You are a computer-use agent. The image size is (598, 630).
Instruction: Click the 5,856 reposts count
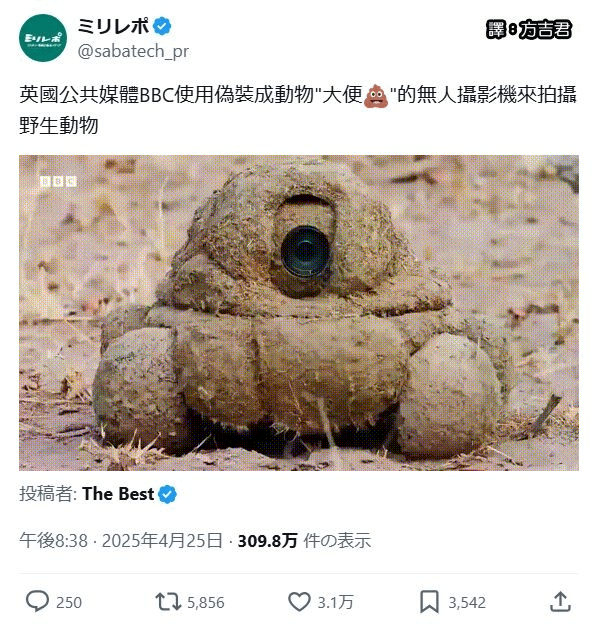tap(206, 603)
